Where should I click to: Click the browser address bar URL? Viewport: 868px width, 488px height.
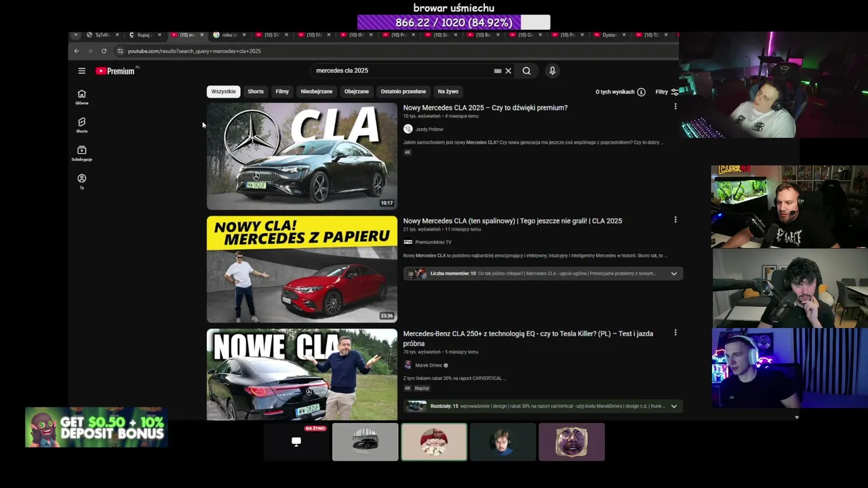[x=194, y=51]
